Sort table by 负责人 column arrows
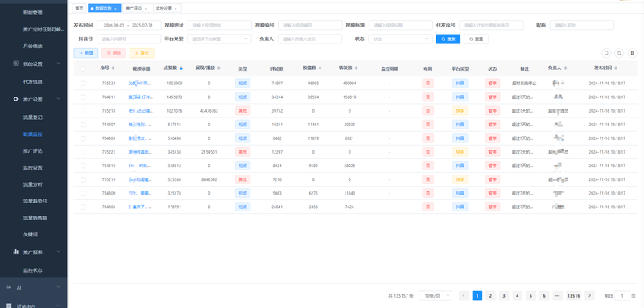This screenshot has height=308, width=644. tap(565, 68)
